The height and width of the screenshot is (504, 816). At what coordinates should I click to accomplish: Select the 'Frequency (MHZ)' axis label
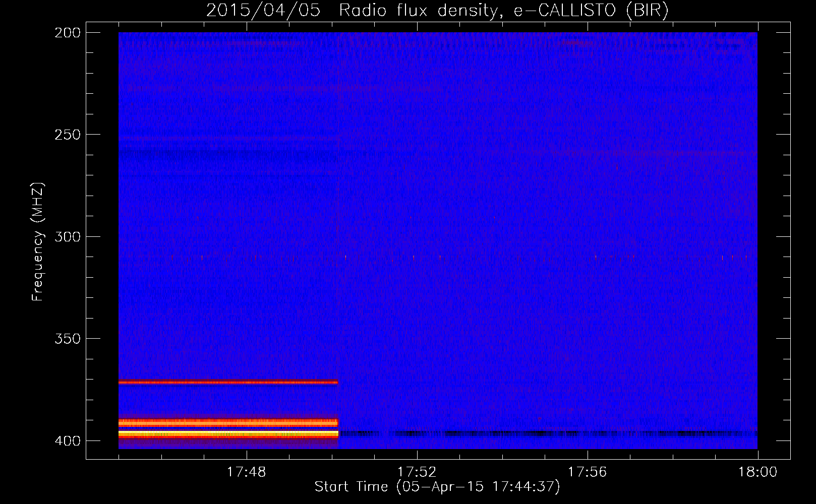click(x=38, y=242)
